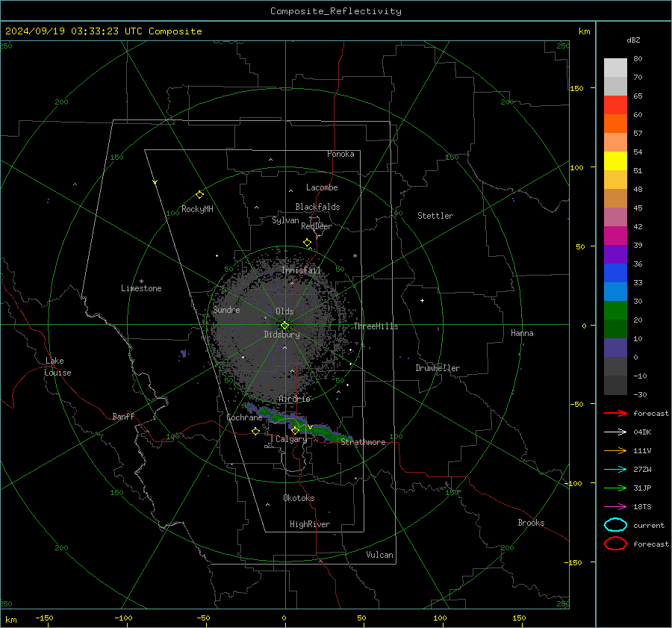Screen dimensions: 672x628
Task: Click the cyan current ellipse in legend
Action: coord(615,525)
